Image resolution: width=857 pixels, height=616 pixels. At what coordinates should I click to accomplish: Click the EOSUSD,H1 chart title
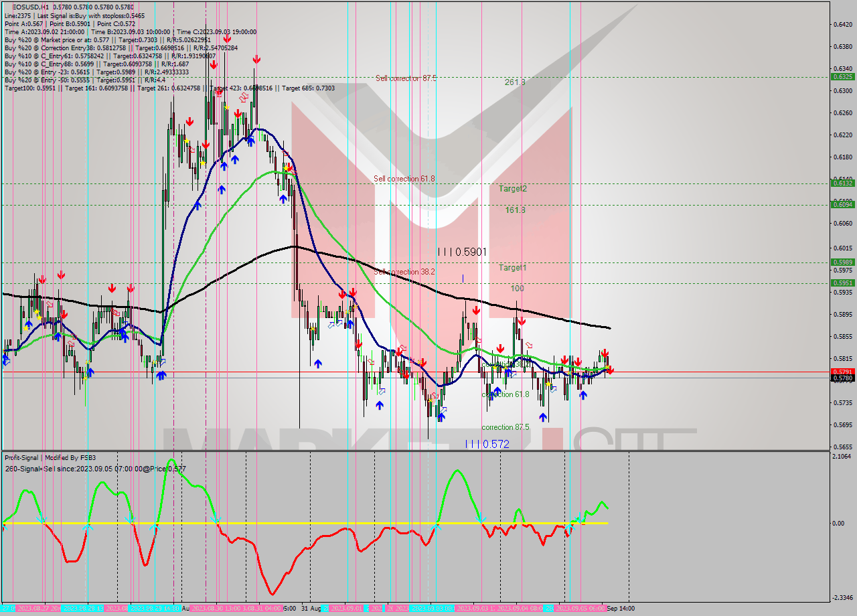click(30, 7)
